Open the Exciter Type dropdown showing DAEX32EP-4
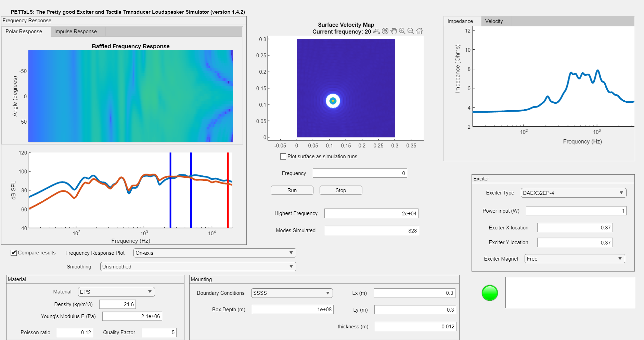Viewport: 644px width, 340px height. click(x=574, y=193)
